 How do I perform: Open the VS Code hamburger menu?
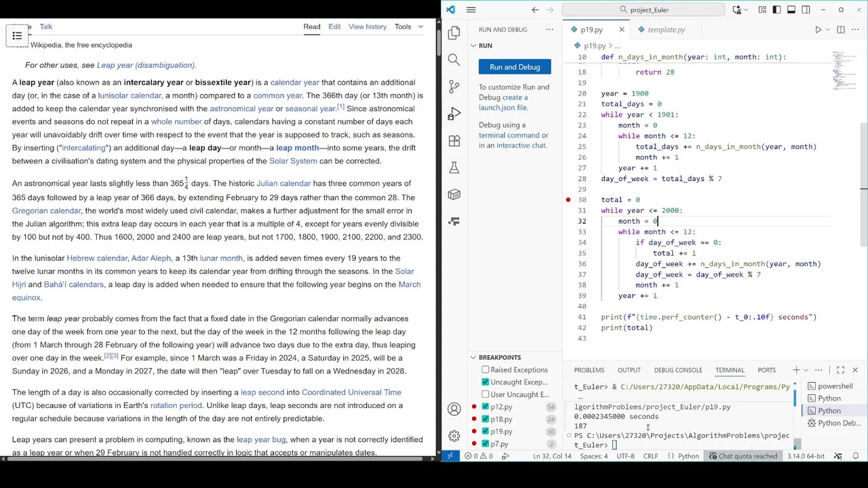(471, 9)
